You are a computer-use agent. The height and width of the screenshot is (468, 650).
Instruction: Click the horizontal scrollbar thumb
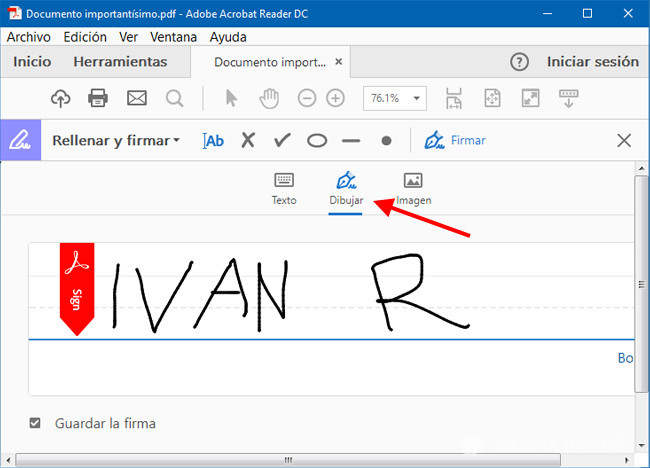[288, 460]
